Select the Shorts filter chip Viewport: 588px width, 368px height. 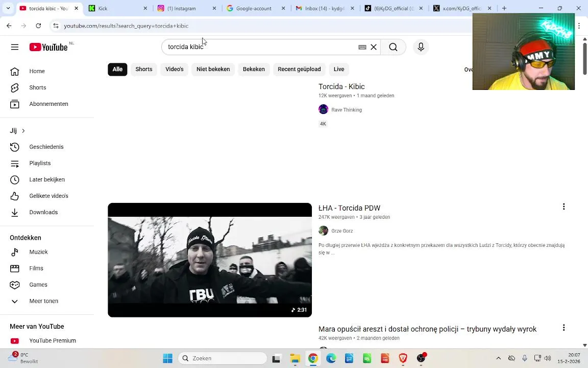tap(143, 69)
